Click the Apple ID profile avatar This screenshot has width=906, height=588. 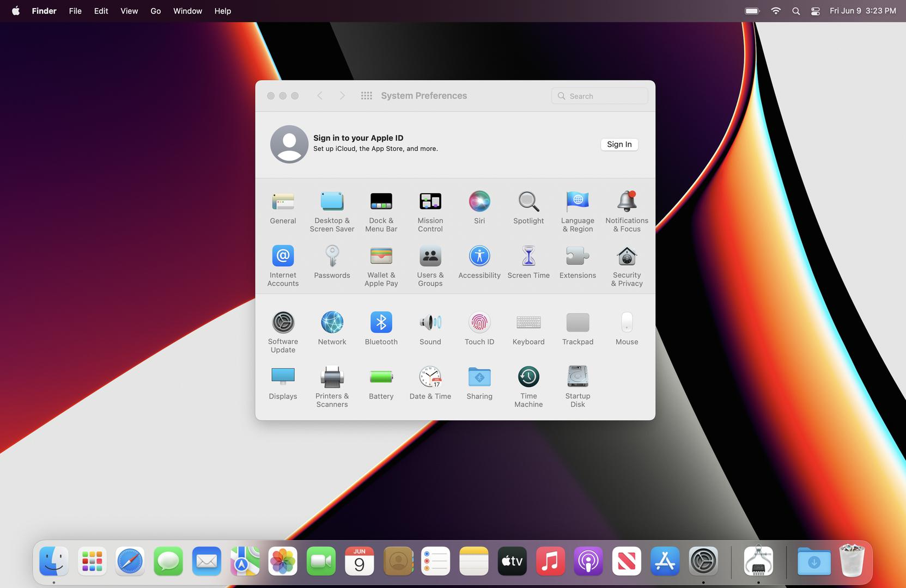click(x=289, y=144)
